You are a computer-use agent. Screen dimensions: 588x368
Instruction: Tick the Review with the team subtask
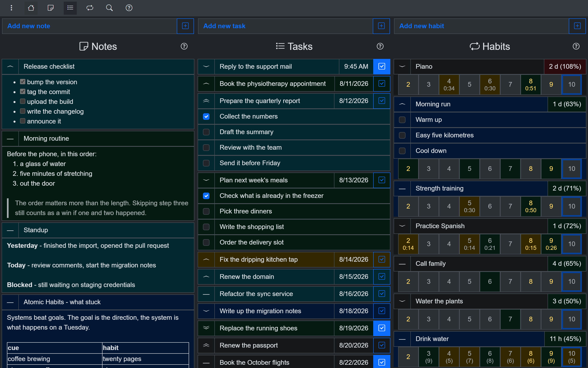coord(206,148)
